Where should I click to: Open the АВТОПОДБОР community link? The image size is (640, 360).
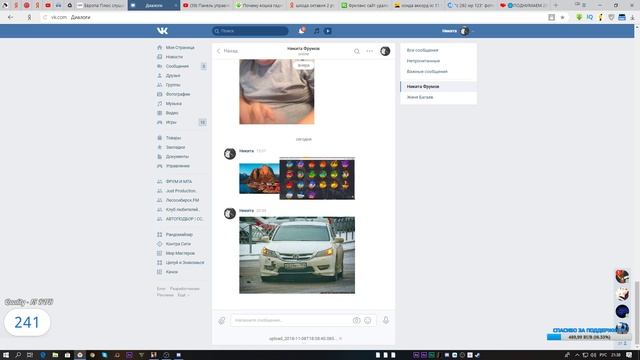point(184,219)
